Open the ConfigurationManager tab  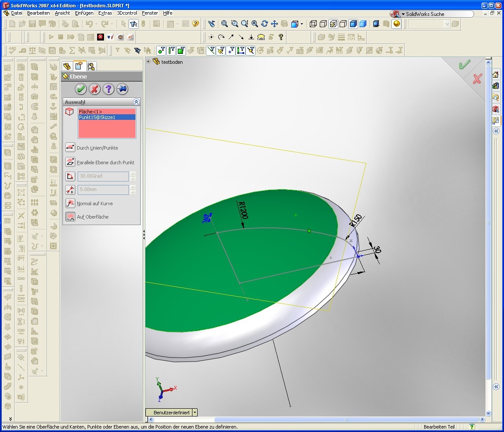point(91,66)
